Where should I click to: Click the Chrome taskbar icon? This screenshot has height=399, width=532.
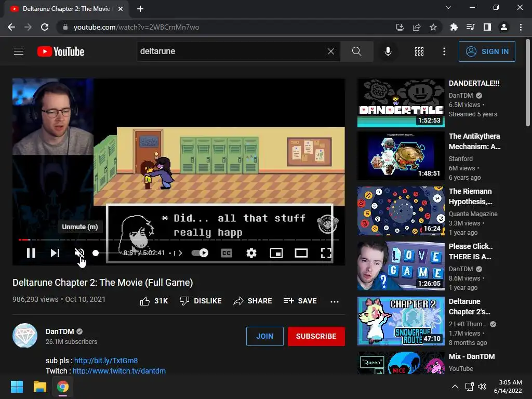click(63, 387)
